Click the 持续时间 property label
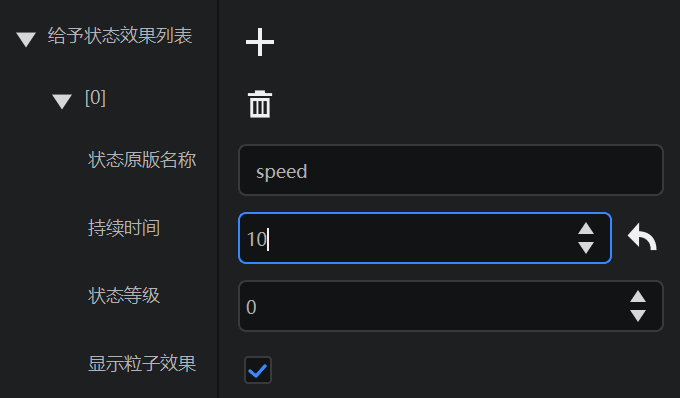680x398 pixels. (124, 228)
